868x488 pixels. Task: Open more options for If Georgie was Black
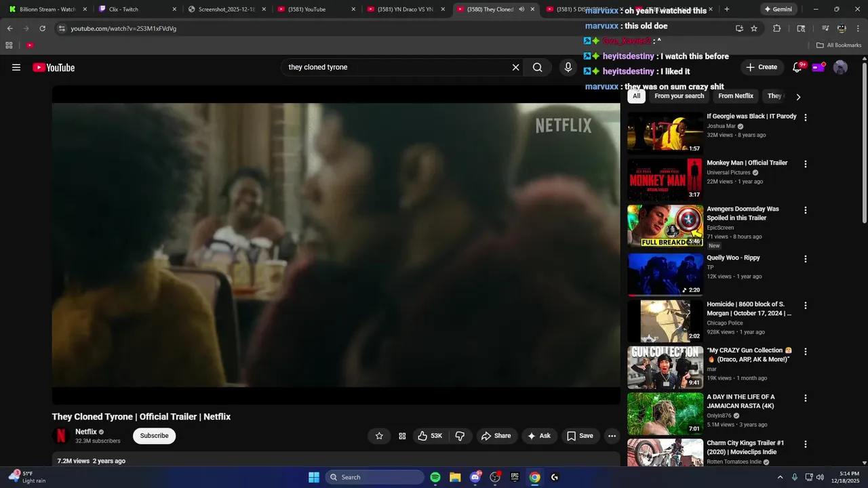[806, 117]
